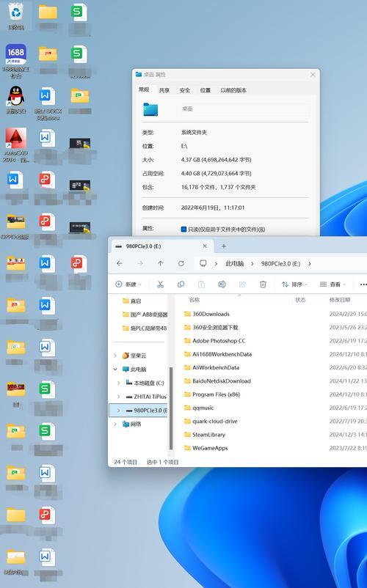
Task: Click the Copy icon in Explorer toolbar
Action: [x=181, y=284]
